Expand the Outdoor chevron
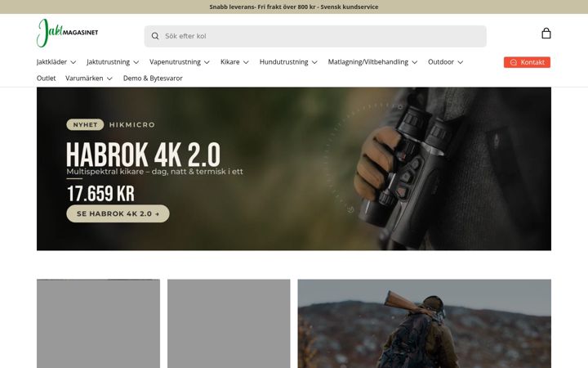 460,62
